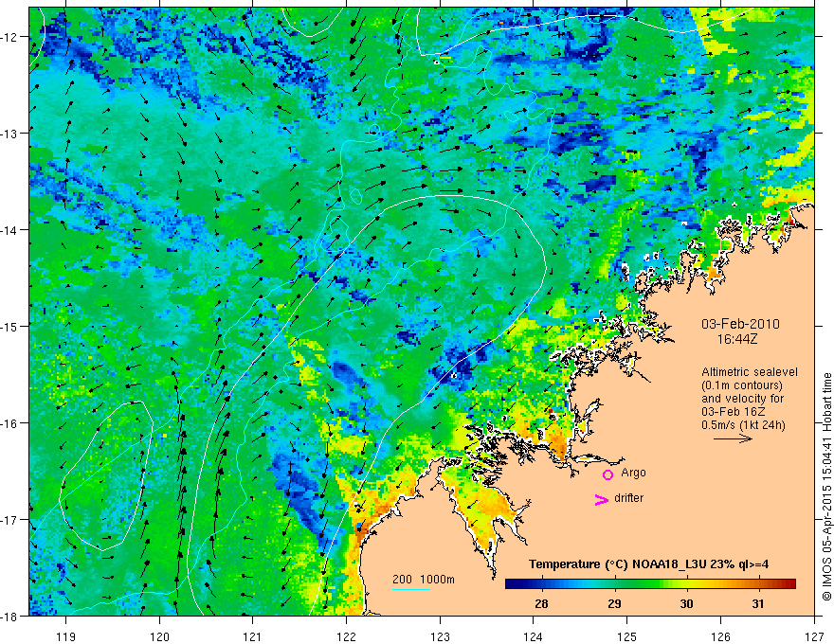
Task: Click the latitude label -13
Action: (10, 134)
